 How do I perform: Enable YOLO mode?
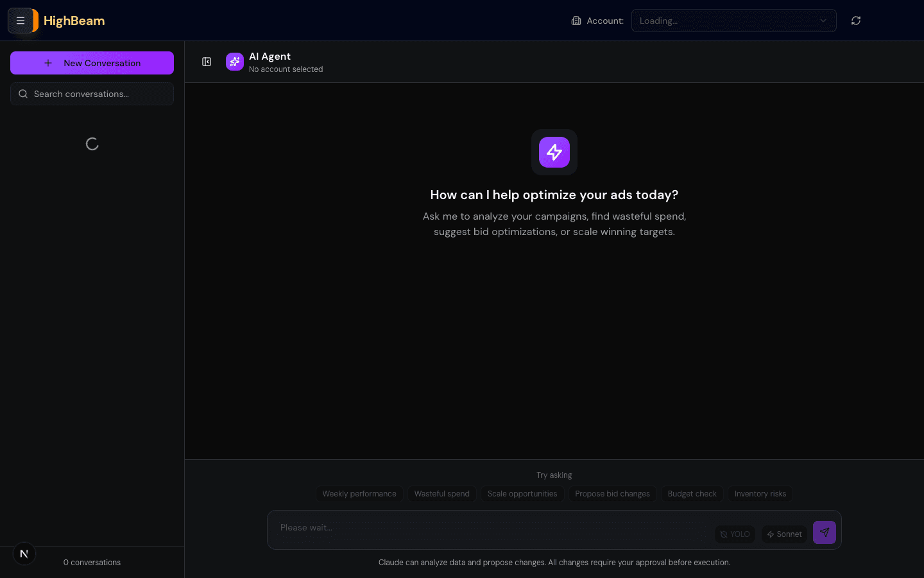(734, 534)
